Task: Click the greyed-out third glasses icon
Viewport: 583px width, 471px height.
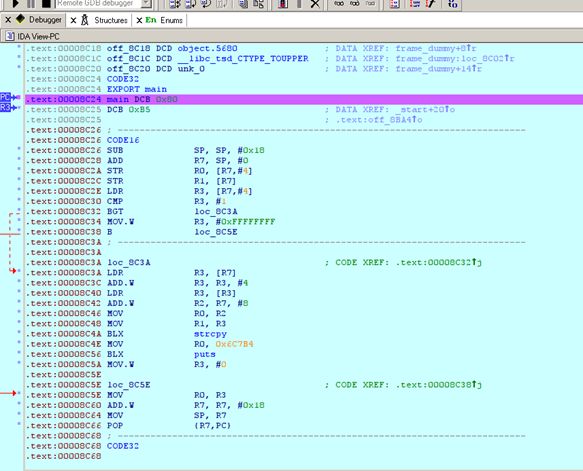Action: [370, 4]
